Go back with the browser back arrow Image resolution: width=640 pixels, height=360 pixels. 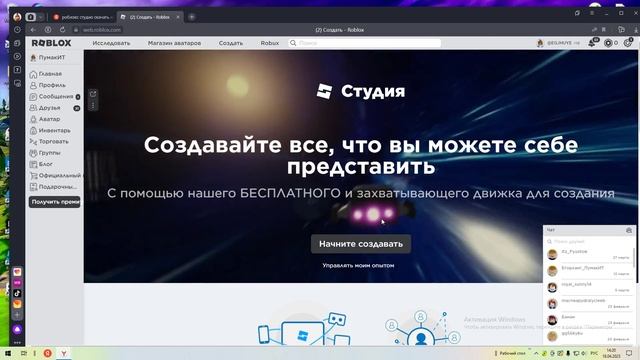click(33, 30)
